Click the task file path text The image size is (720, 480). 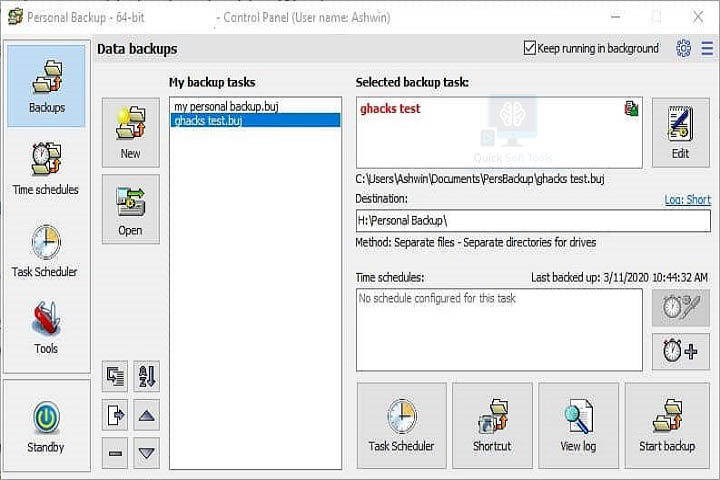coord(480,179)
